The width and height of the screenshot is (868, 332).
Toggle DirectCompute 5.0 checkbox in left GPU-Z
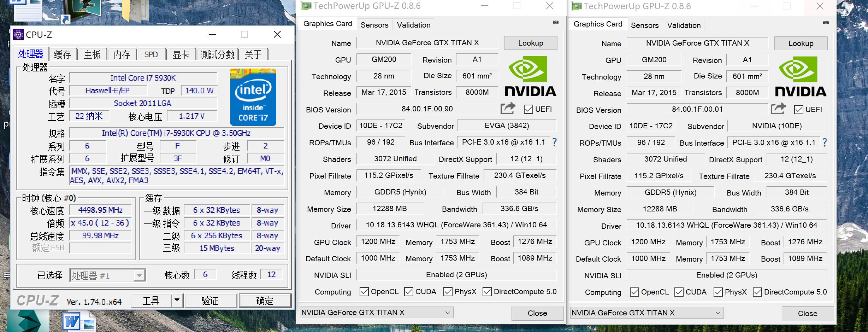(x=487, y=292)
